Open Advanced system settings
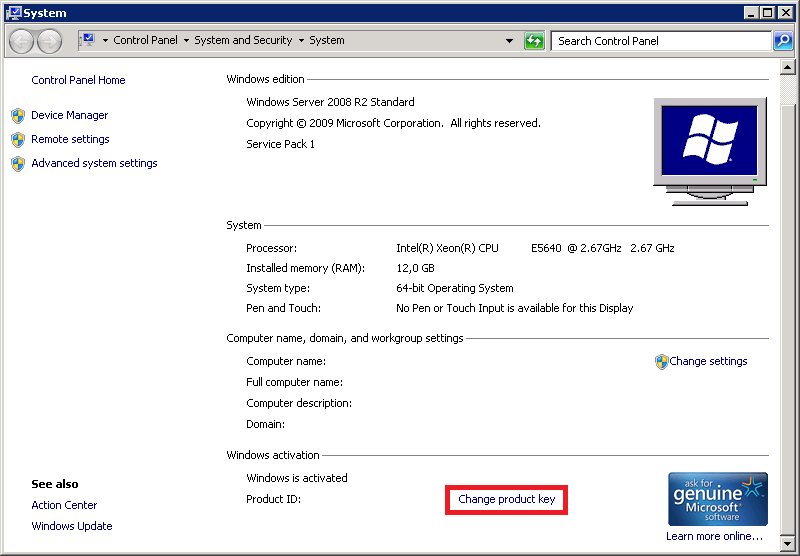Viewport: 800px width, 556px height. [94, 163]
